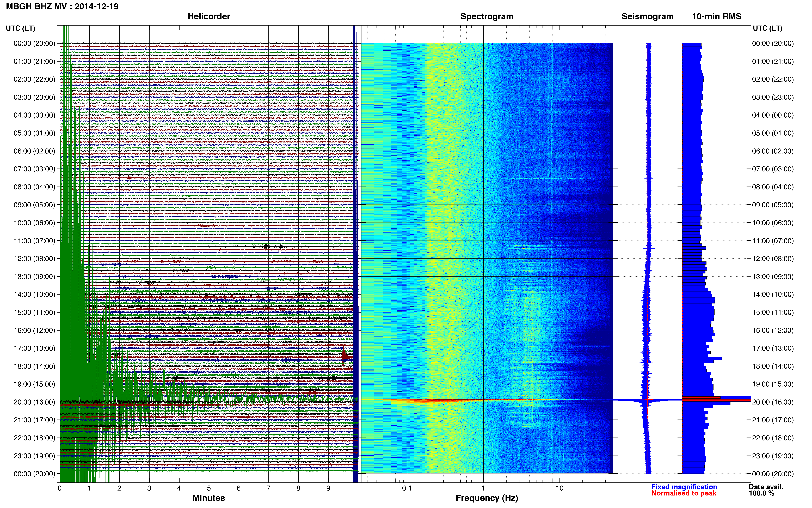Click the "Data avail." label
Image resolution: width=812 pixels, height=508 pixels.
(766, 487)
